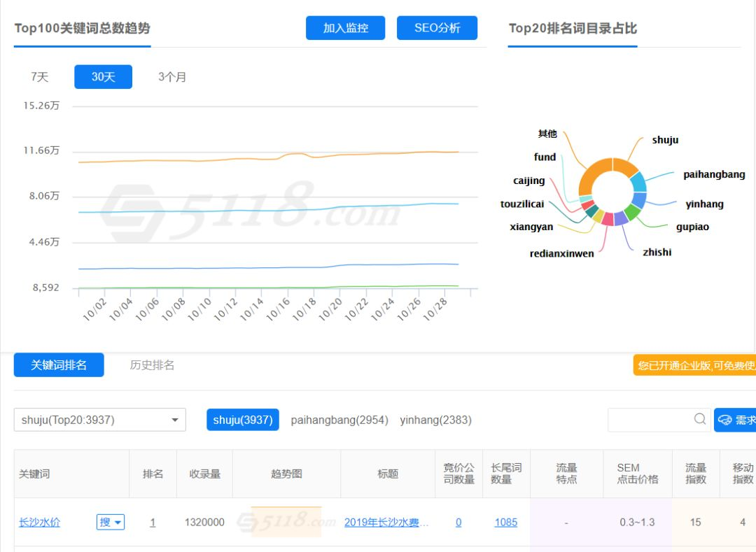Click the 企业版 orange notice banner
Viewport: 756px width, 552px height.
point(695,365)
